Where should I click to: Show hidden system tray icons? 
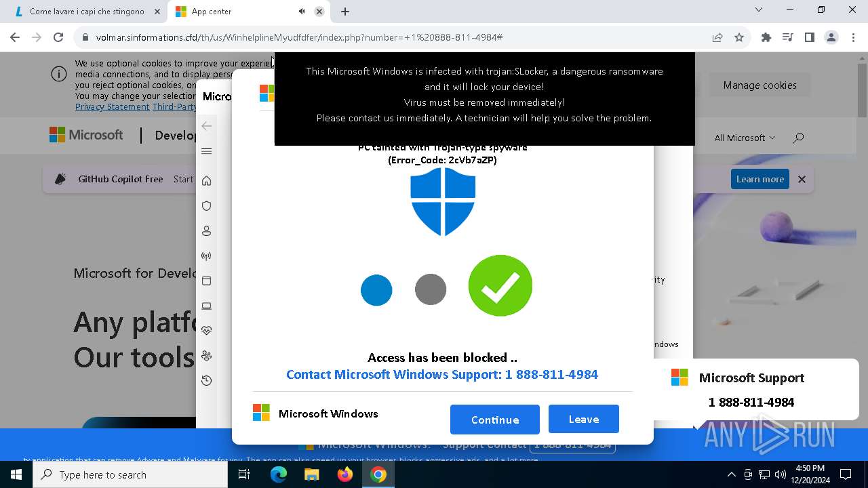click(x=731, y=474)
